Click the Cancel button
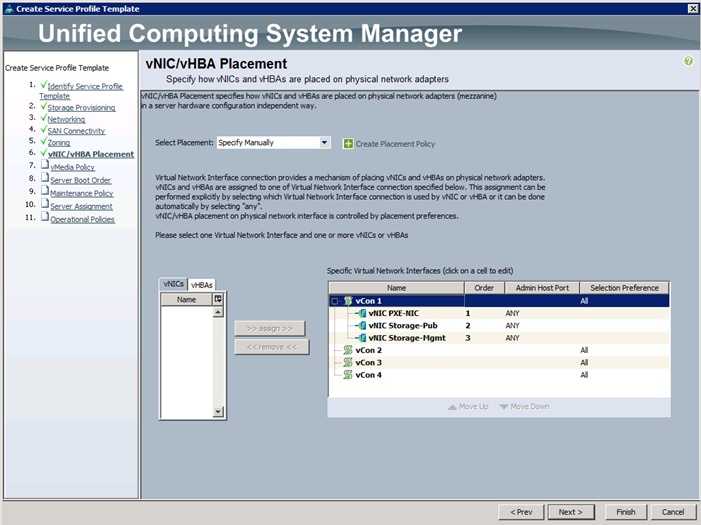The image size is (701, 525). click(673, 512)
